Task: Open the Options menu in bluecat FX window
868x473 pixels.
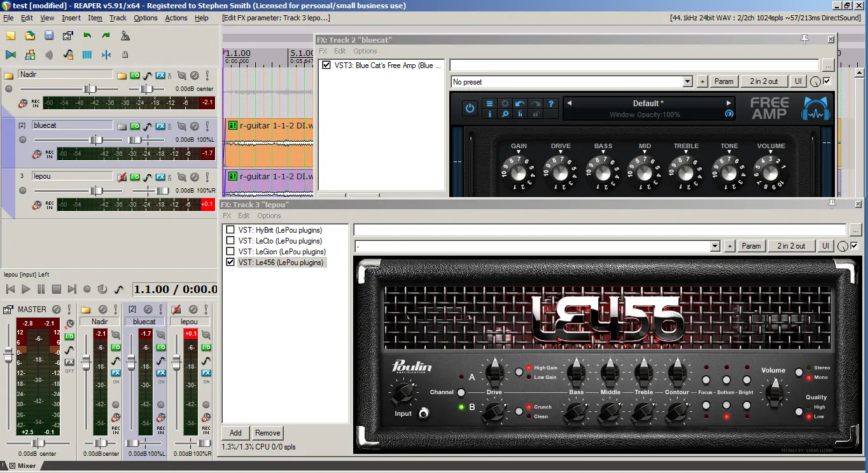Action: (365, 51)
